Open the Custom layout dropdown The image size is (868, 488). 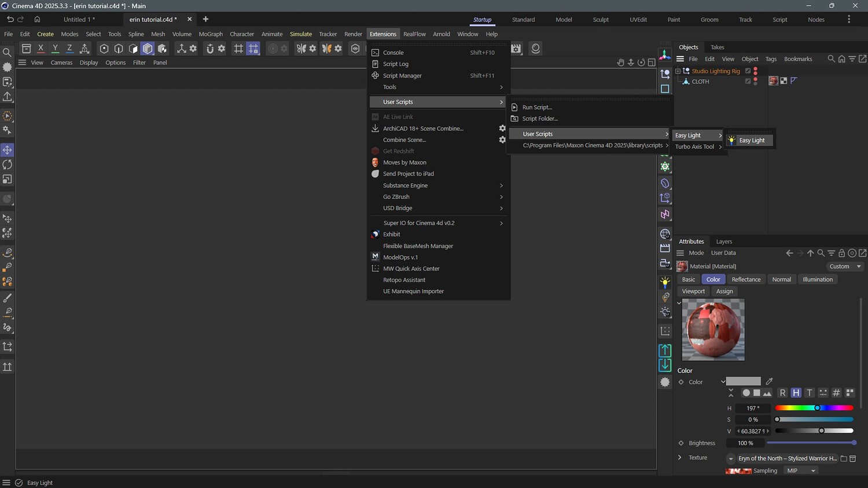[x=845, y=267]
